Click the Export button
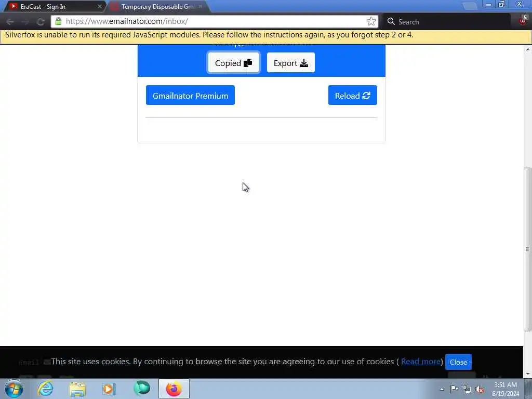The image size is (532, 399). 291,63
